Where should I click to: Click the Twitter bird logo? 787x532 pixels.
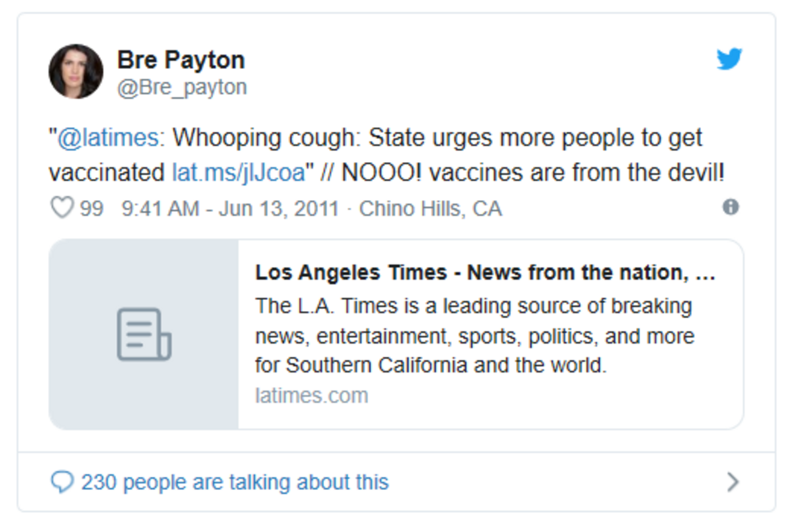point(729,59)
